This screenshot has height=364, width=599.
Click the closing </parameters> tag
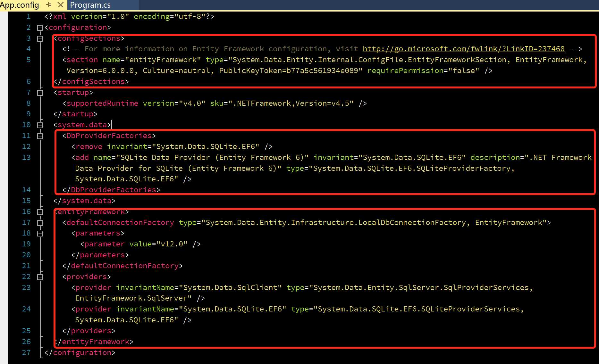(x=100, y=255)
